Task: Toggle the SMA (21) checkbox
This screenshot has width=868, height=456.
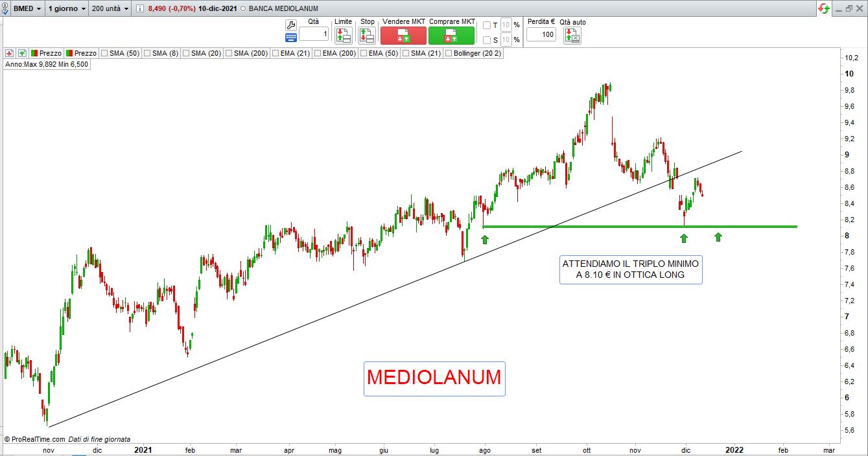Action: (x=406, y=53)
